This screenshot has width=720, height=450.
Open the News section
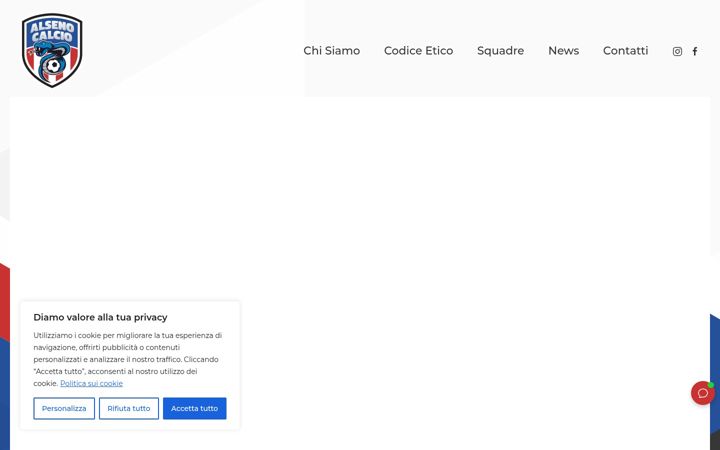coord(563,51)
